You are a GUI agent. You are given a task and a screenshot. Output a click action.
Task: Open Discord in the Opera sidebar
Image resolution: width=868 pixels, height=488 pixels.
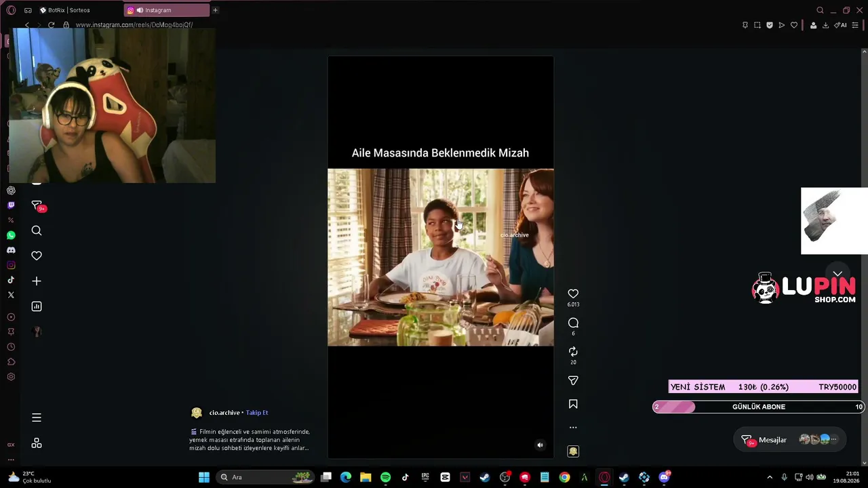pos(11,250)
